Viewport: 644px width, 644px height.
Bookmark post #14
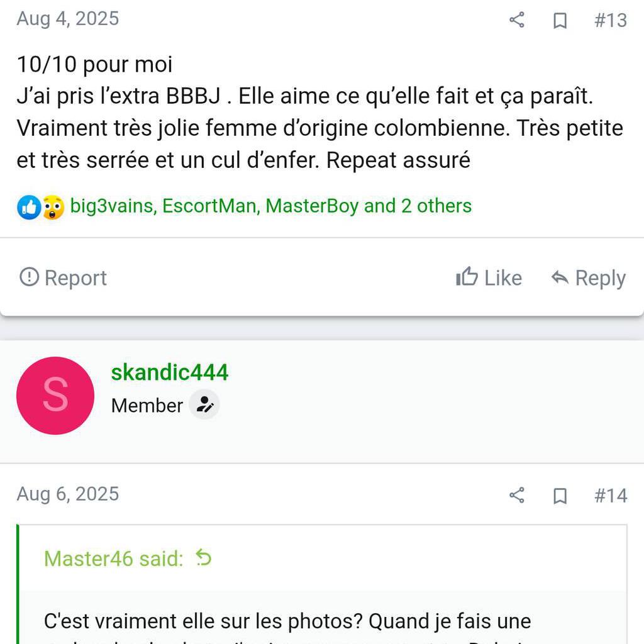[x=560, y=496]
